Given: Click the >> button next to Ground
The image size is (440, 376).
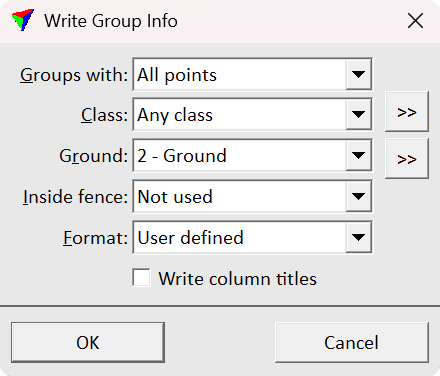Looking at the screenshot, I should [x=407, y=159].
